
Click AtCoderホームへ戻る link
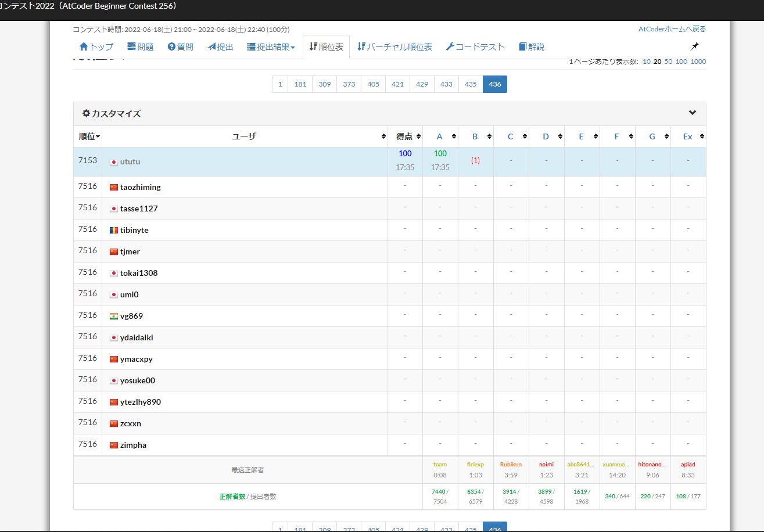672,29
